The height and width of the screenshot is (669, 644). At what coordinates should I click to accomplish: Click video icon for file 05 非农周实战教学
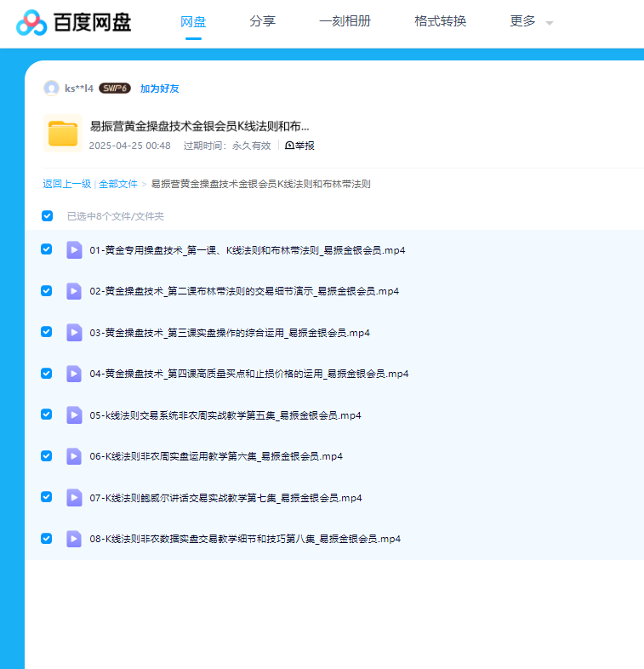pos(74,415)
